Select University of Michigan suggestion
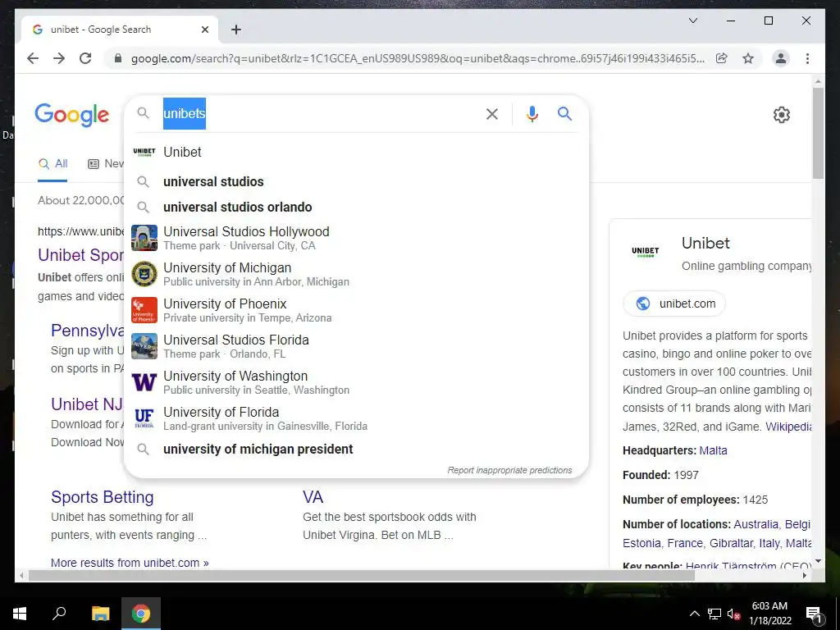Screen dimensions: 840x630 coord(356,274)
